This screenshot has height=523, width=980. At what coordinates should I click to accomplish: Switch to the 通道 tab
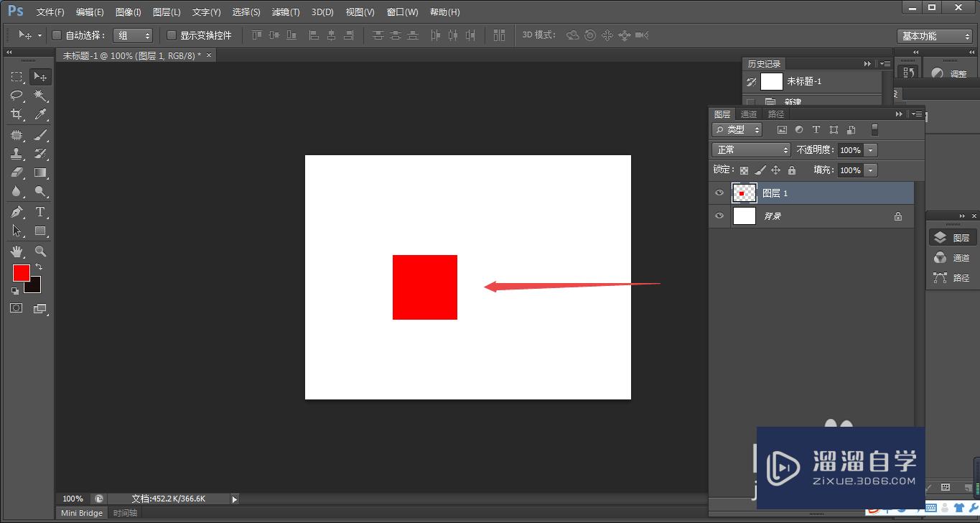pyautogui.click(x=749, y=114)
